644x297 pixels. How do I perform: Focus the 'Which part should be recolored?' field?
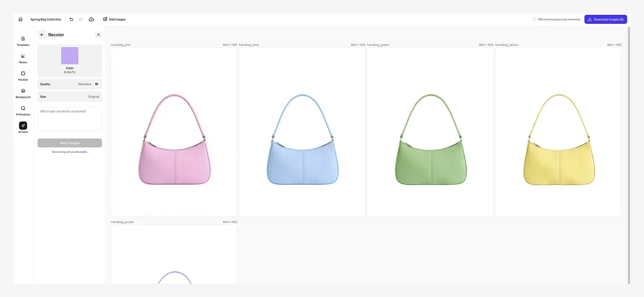[70, 119]
